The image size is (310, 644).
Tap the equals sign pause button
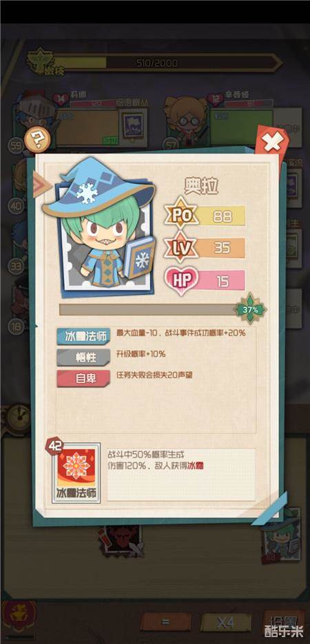tap(165, 623)
